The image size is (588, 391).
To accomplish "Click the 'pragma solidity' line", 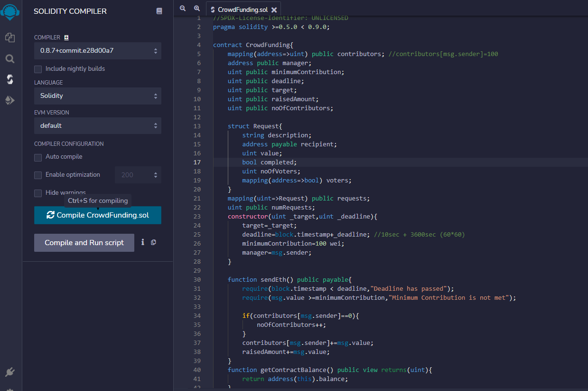I will point(271,27).
